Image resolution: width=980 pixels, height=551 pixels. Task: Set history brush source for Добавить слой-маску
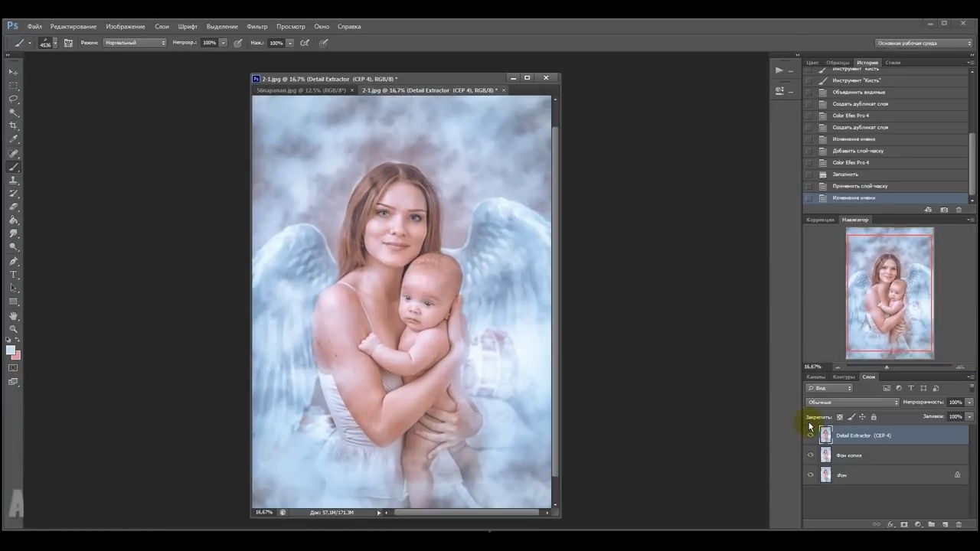click(x=809, y=151)
